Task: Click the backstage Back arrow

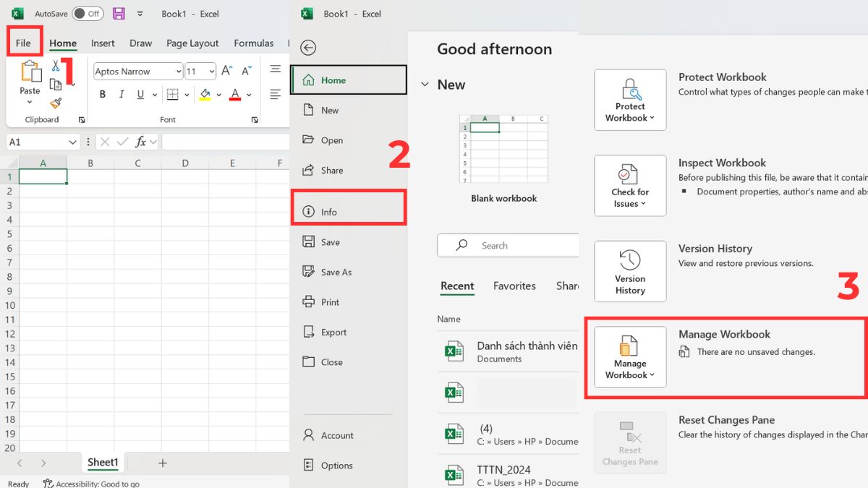Action: [308, 48]
